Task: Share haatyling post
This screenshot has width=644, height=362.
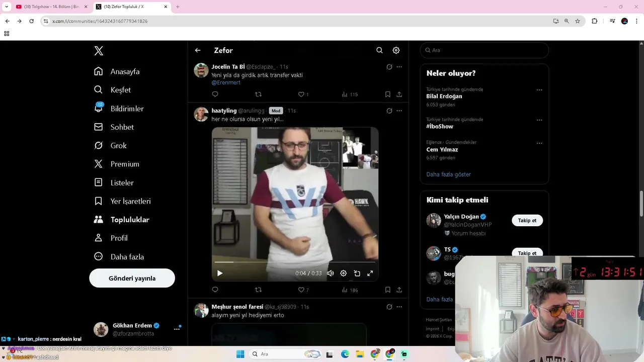Action: pyautogui.click(x=399, y=290)
